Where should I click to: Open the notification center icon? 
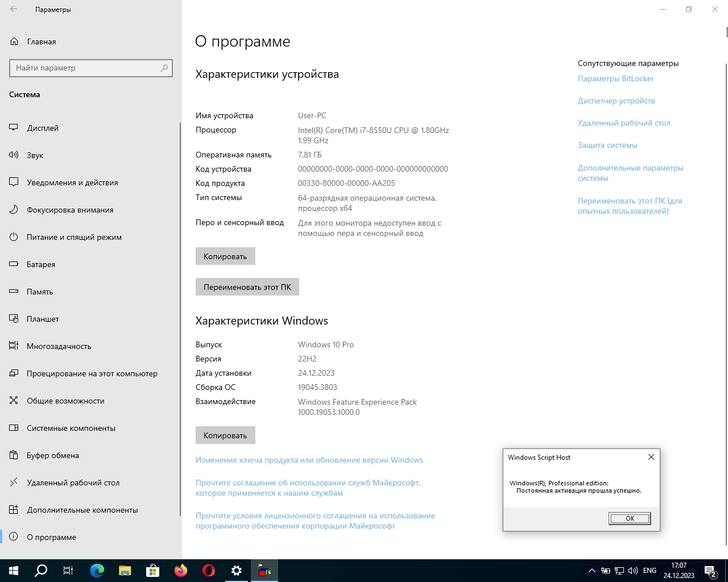point(710,571)
